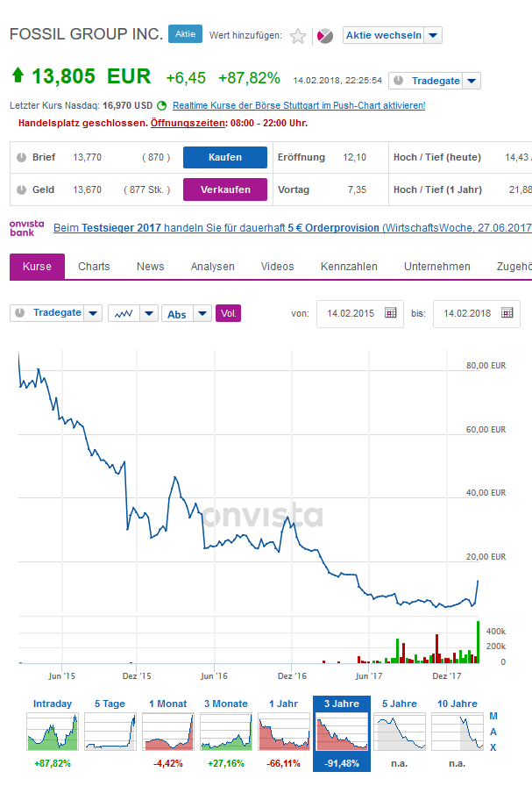
Task: Open the Kennzahlen tab
Action: [x=349, y=267]
